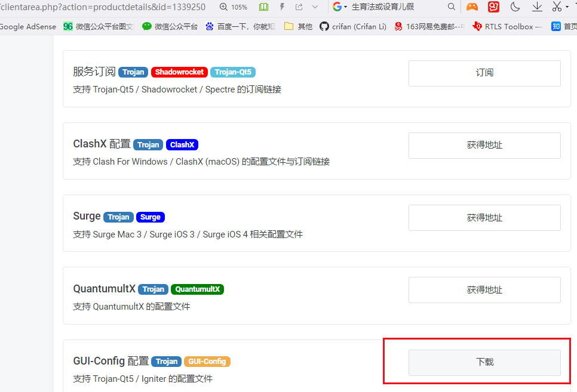Click the Trojan-Qt5 badge
Screen dimensions: 577x392
[x=233, y=72]
